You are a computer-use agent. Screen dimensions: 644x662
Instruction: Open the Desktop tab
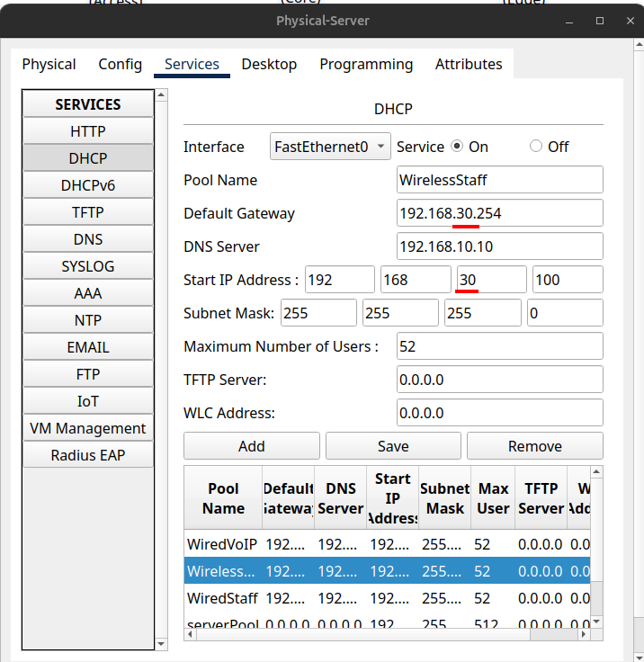tap(269, 64)
